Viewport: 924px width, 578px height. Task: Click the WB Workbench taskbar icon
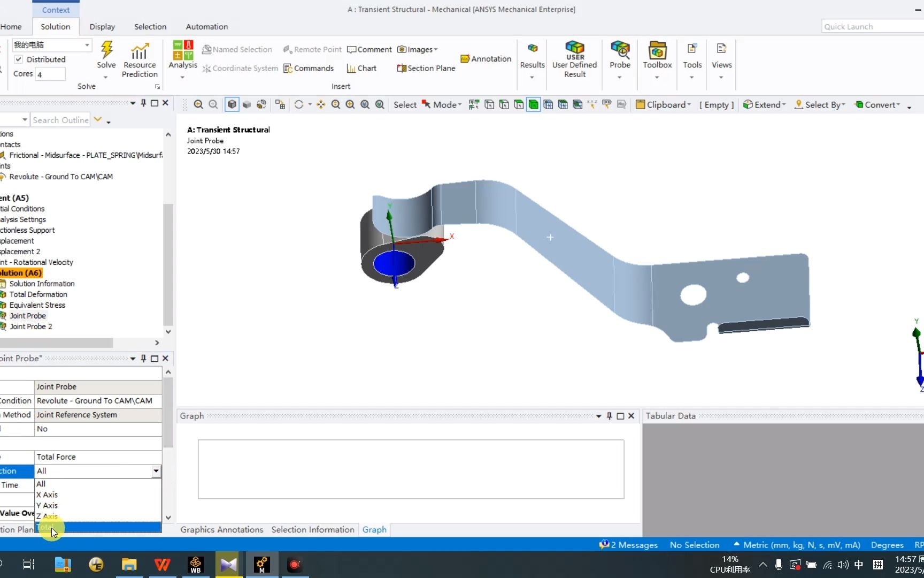(196, 565)
